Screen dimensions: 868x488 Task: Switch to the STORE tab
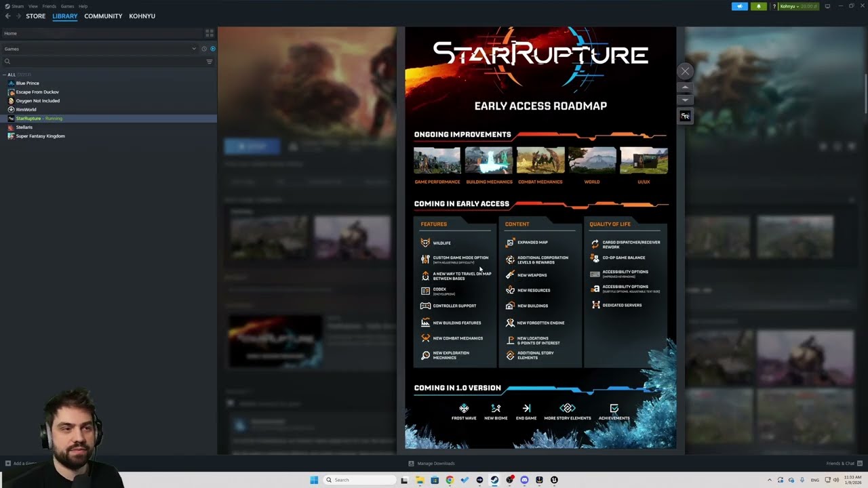[35, 16]
